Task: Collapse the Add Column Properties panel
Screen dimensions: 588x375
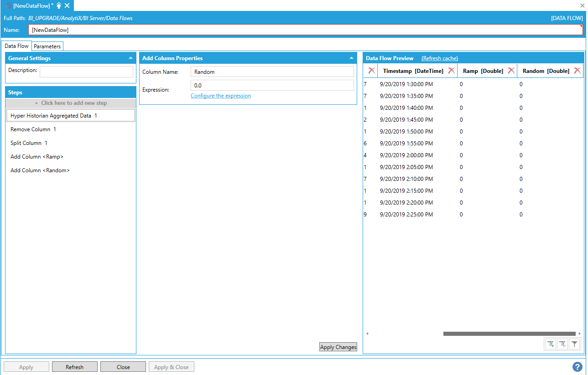Action: point(351,58)
